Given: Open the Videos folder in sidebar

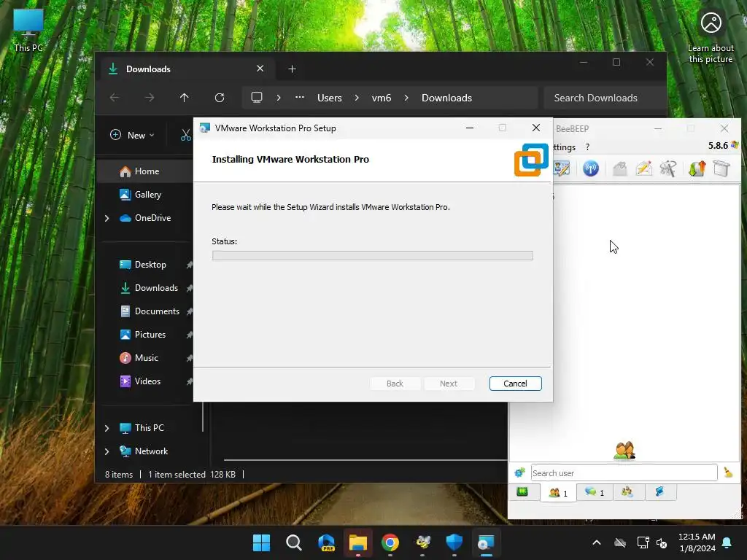Looking at the screenshot, I should 147,381.
